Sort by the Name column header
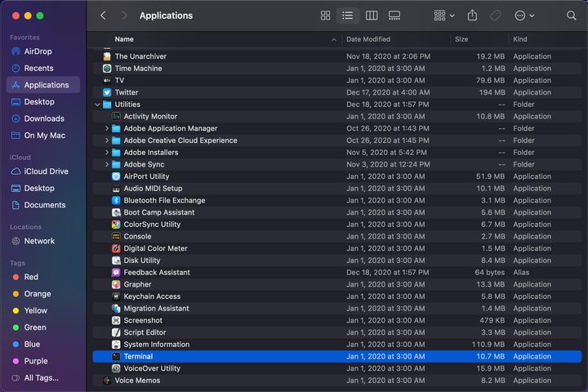This screenshot has height=392, width=588. point(124,39)
